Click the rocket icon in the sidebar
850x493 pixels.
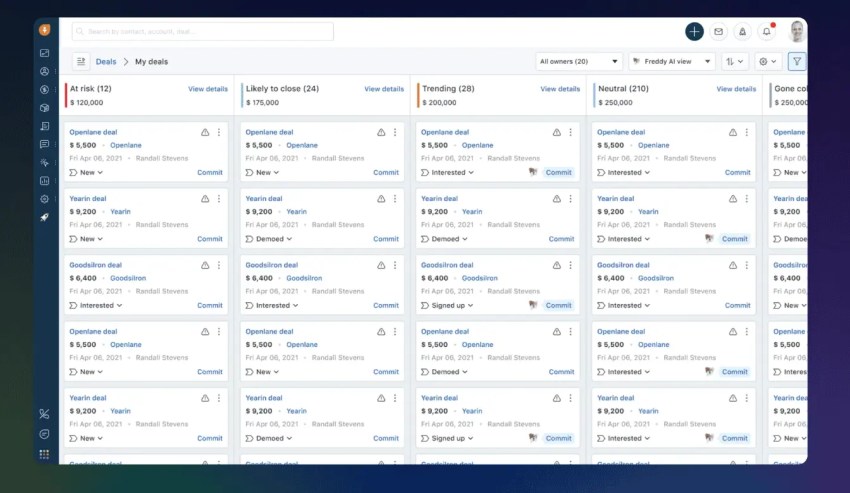[x=44, y=217]
